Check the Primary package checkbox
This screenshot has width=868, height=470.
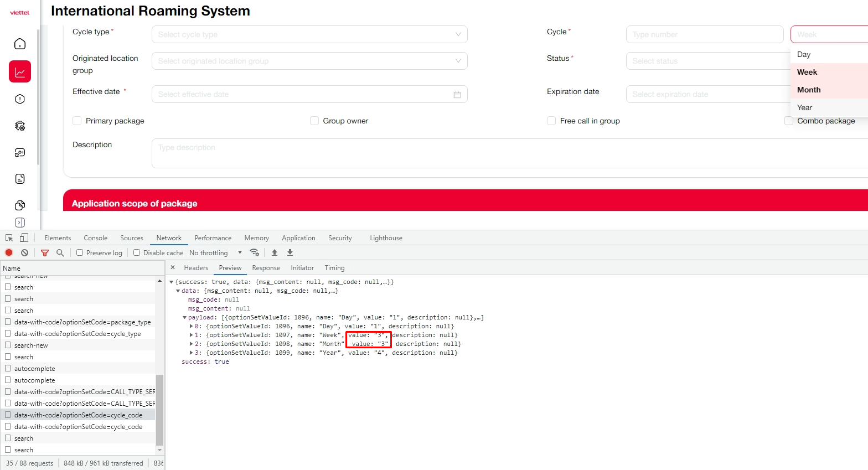[77, 121]
